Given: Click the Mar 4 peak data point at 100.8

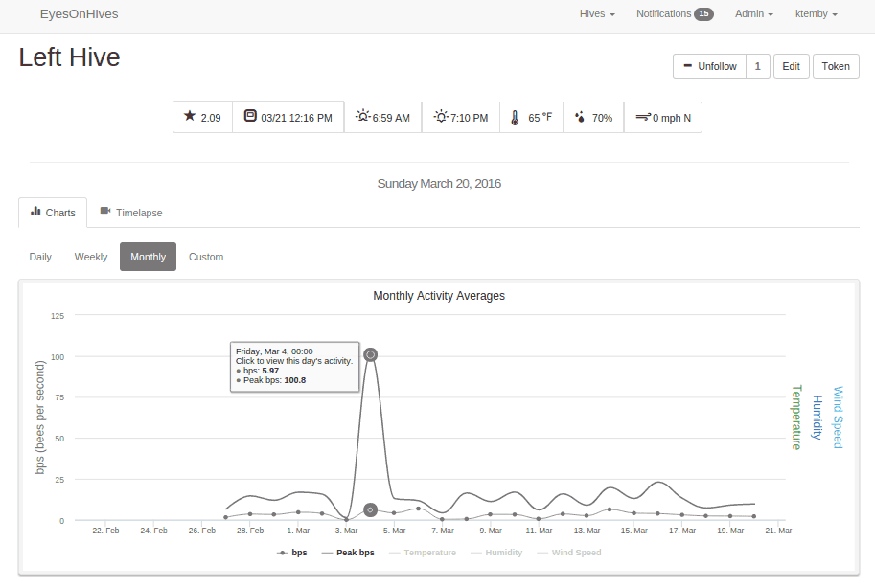Looking at the screenshot, I should (370, 354).
